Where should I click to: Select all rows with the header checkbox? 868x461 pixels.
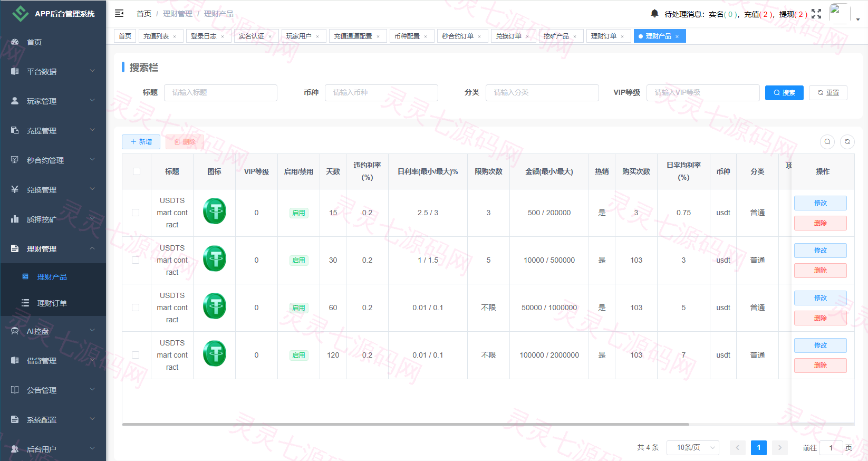click(137, 171)
